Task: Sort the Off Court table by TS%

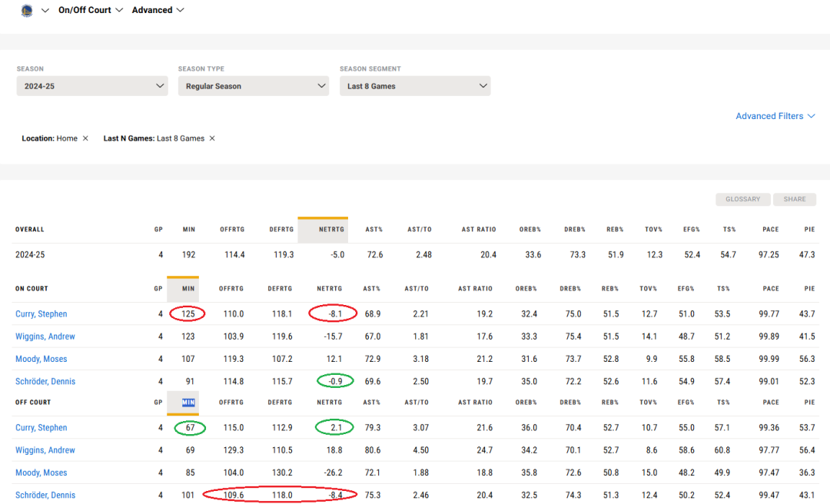Action: click(724, 403)
